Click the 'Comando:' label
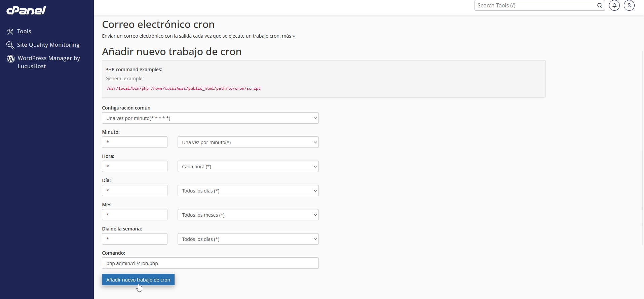This screenshot has width=644, height=299. (x=114, y=253)
